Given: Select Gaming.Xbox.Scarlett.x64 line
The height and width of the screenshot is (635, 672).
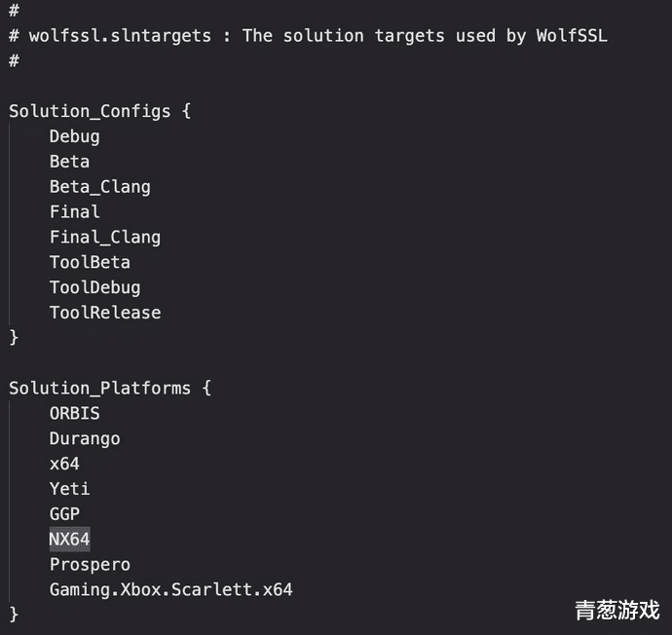Looking at the screenshot, I should [x=171, y=590].
